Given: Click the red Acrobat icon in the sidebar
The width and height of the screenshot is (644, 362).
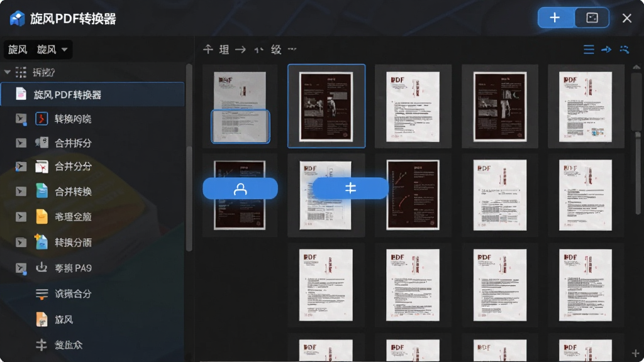Looking at the screenshot, I should 42,119.
